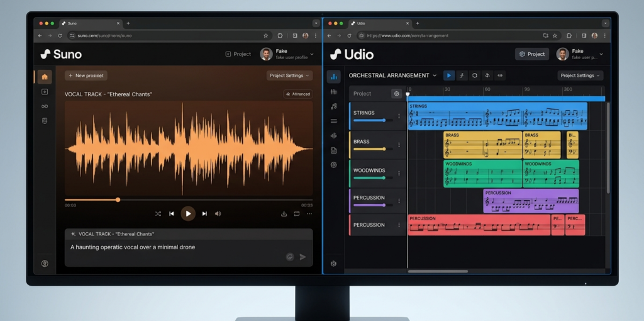Send the prompt with the paper plane icon

(x=303, y=257)
